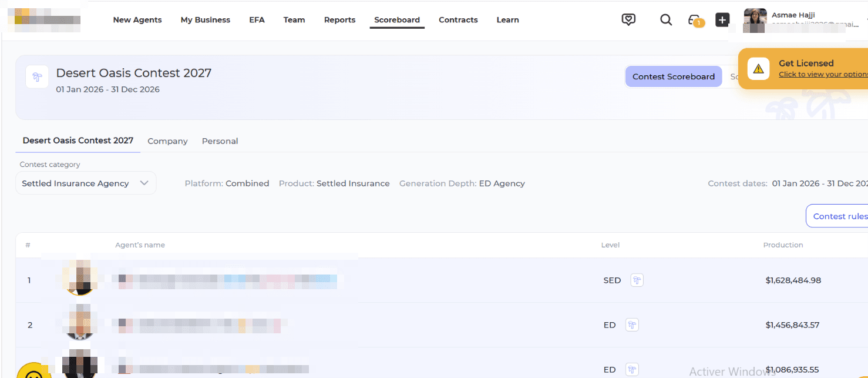Click the production value $1,456,843.57
The width and height of the screenshot is (868, 378).
point(792,325)
